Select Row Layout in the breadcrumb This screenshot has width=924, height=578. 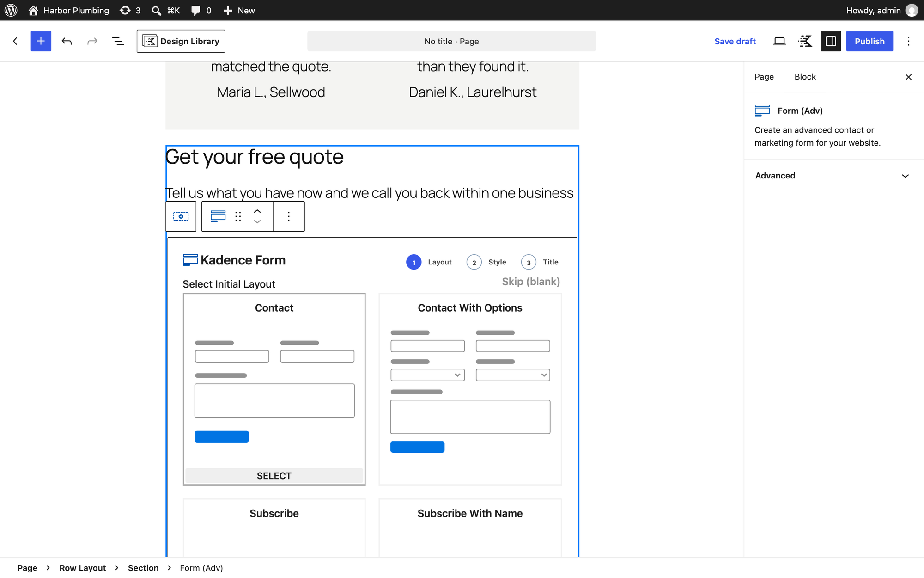coord(83,568)
